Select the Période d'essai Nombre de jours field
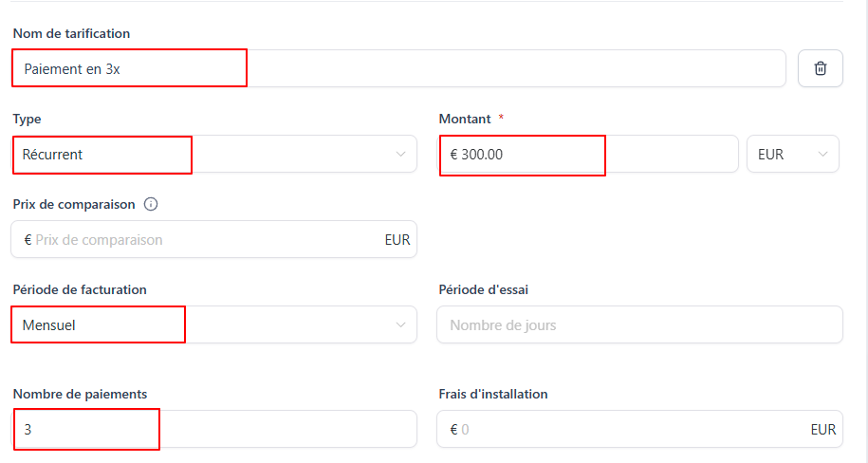 (638, 324)
